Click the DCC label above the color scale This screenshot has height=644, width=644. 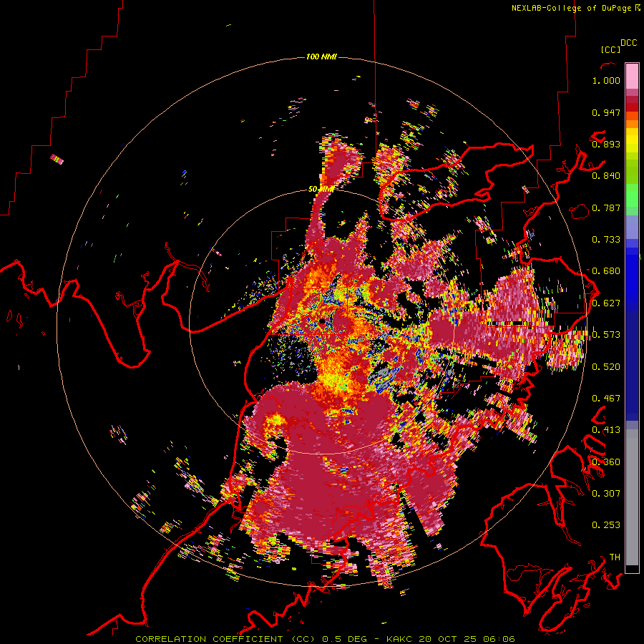pyautogui.click(x=628, y=43)
